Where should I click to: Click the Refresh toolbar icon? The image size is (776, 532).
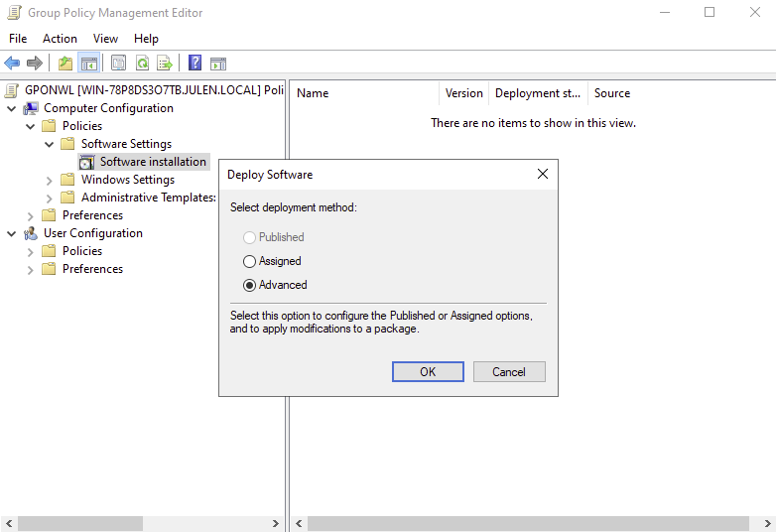142,64
